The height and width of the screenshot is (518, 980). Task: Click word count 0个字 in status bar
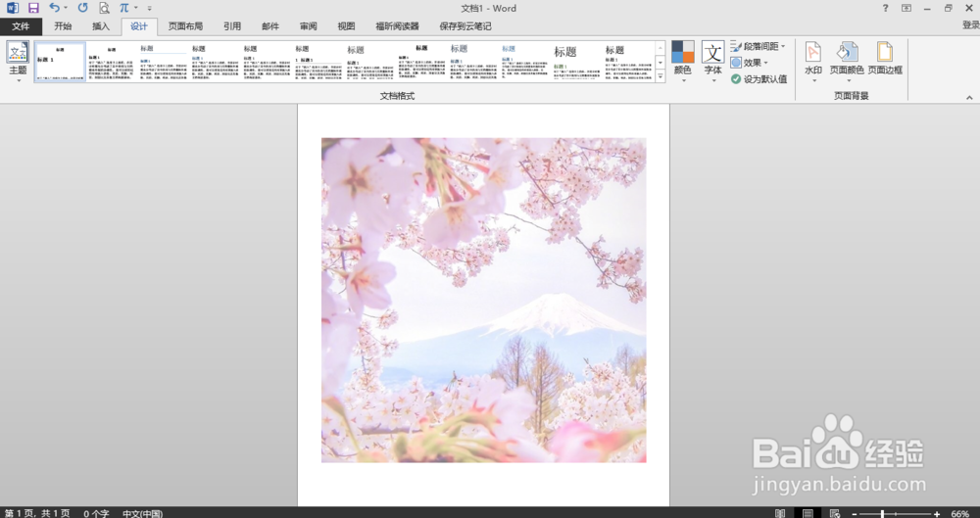pyautogui.click(x=96, y=513)
